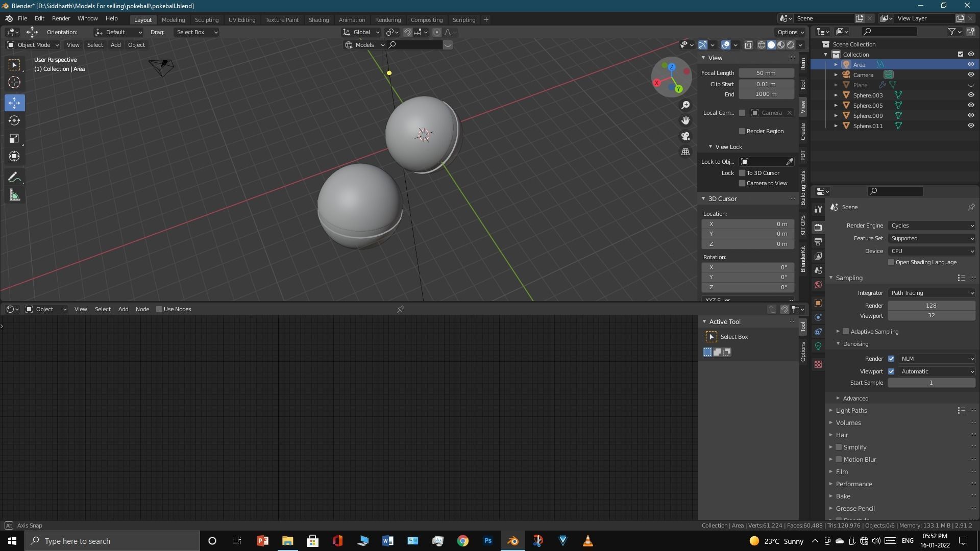Viewport: 980px width, 551px height.
Task: Open Drag Select Box dropdown
Action: [x=197, y=32]
